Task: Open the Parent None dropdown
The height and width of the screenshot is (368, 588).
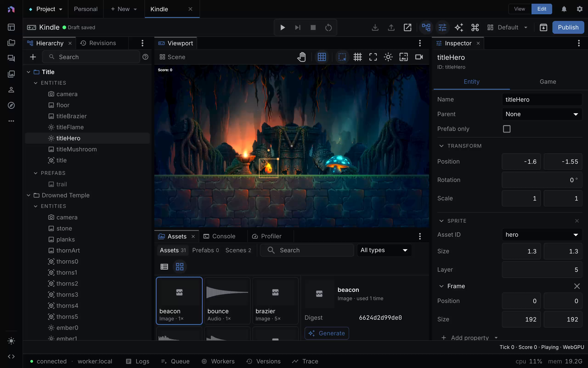Action: click(542, 114)
